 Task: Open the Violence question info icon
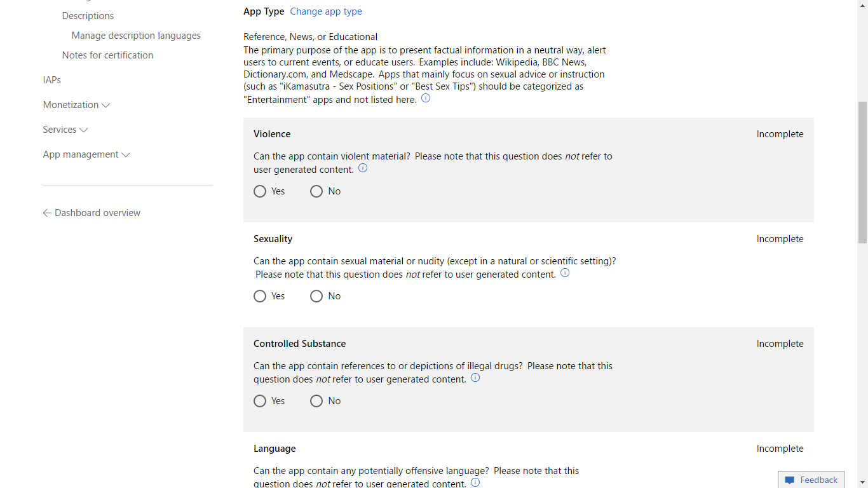(363, 168)
